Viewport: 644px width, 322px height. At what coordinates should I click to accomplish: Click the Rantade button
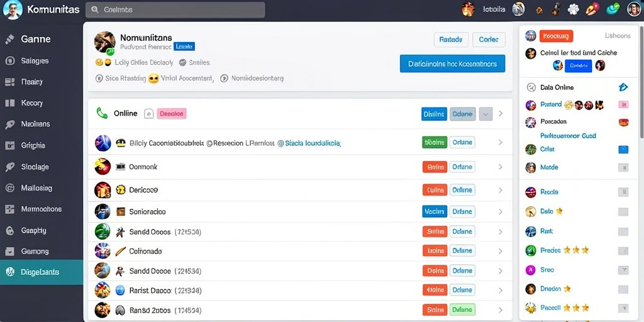click(450, 40)
